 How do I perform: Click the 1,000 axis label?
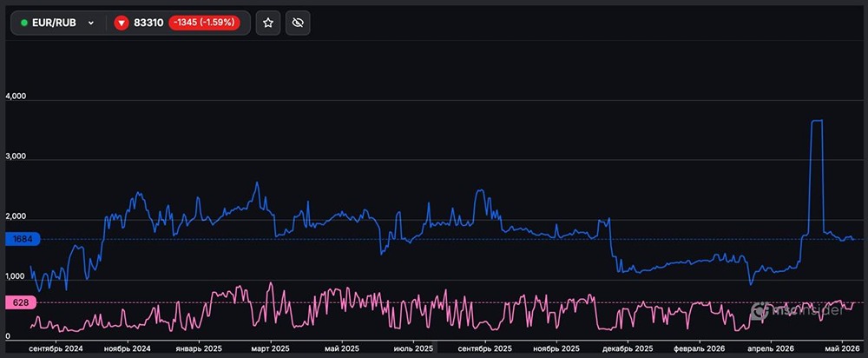[x=16, y=276]
